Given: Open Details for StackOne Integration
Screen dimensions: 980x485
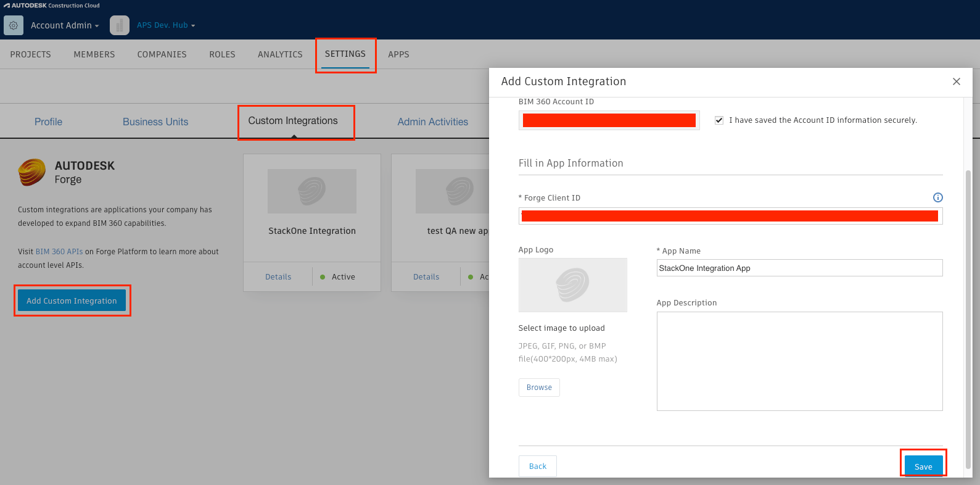Looking at the screenshot, I should (278, 277).
